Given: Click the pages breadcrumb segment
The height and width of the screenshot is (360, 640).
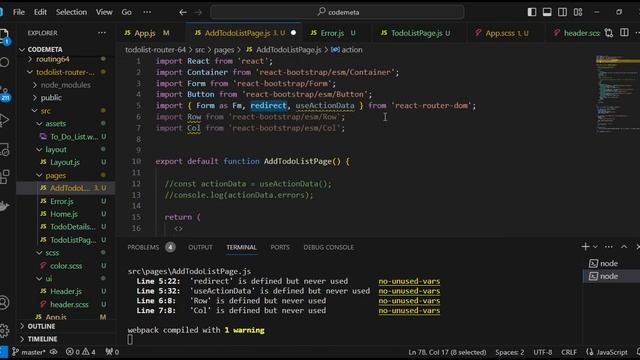Looking at the screenshot, I should click(x=224, y=50).
